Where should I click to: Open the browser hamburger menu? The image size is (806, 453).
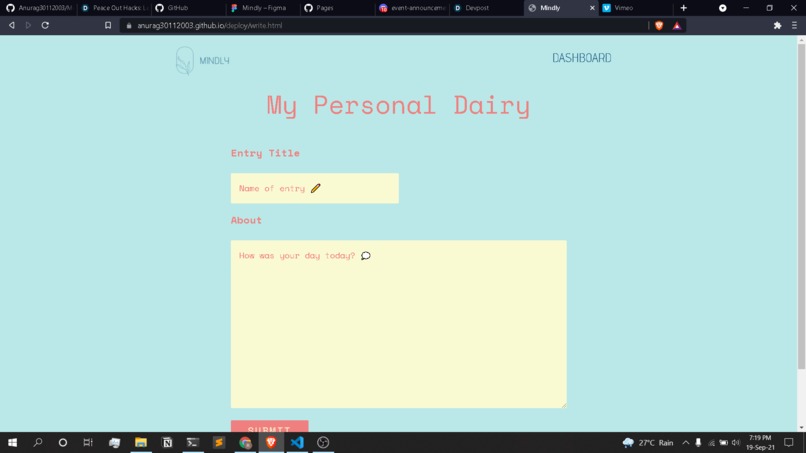pos(794,25)
